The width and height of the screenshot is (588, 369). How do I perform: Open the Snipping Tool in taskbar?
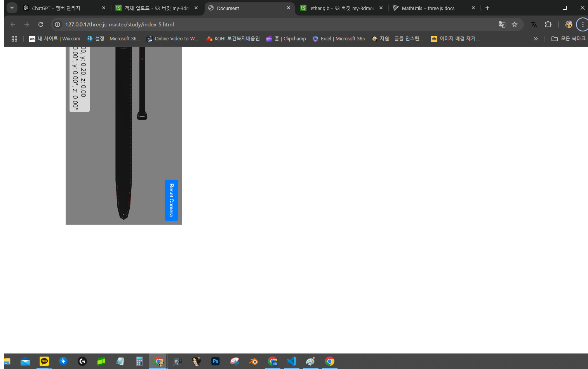tap(235, 362)
